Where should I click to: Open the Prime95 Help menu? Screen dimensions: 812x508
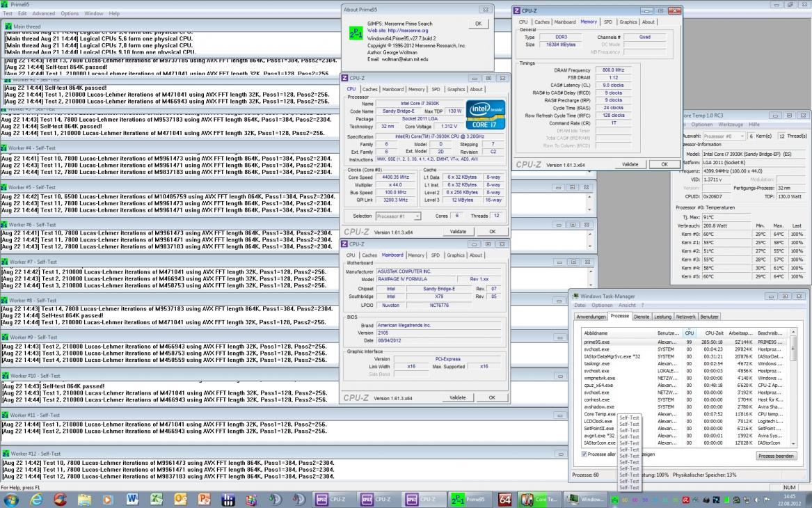(x=114, y=13)
